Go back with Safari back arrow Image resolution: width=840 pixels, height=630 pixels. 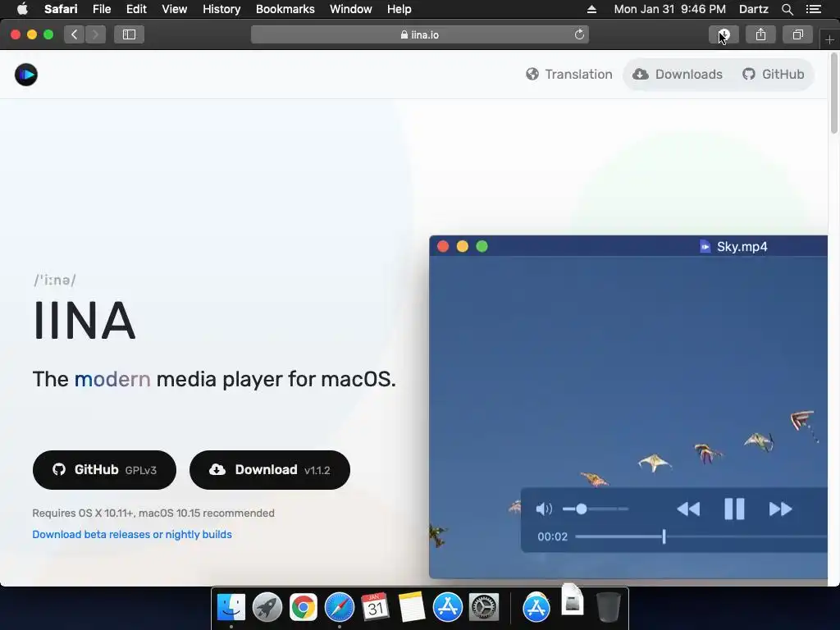74,34
